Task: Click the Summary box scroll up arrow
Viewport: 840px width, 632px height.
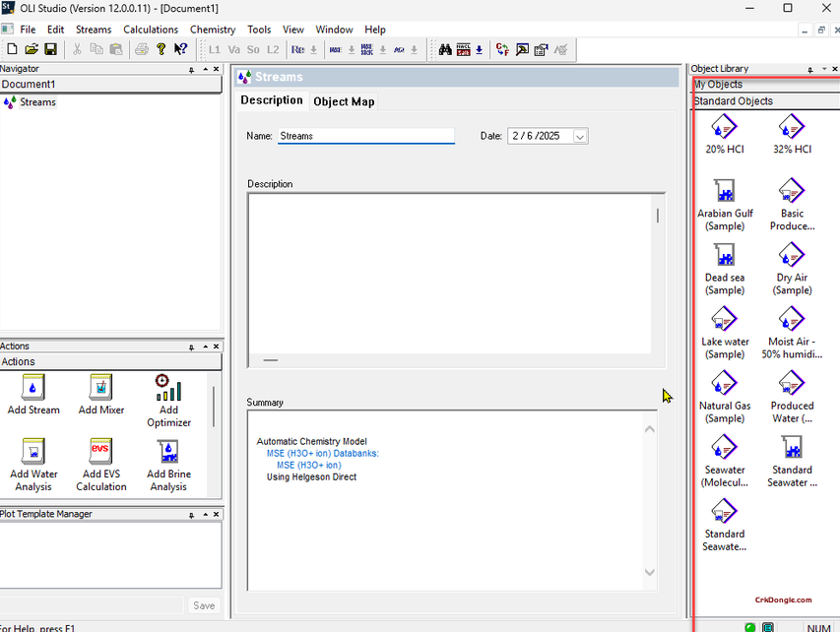Action: click(x=649, y=429)
